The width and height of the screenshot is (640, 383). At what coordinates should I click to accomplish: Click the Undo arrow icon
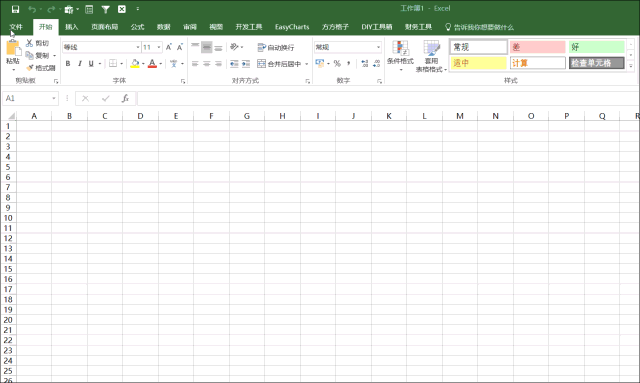(x=32, y=9)
